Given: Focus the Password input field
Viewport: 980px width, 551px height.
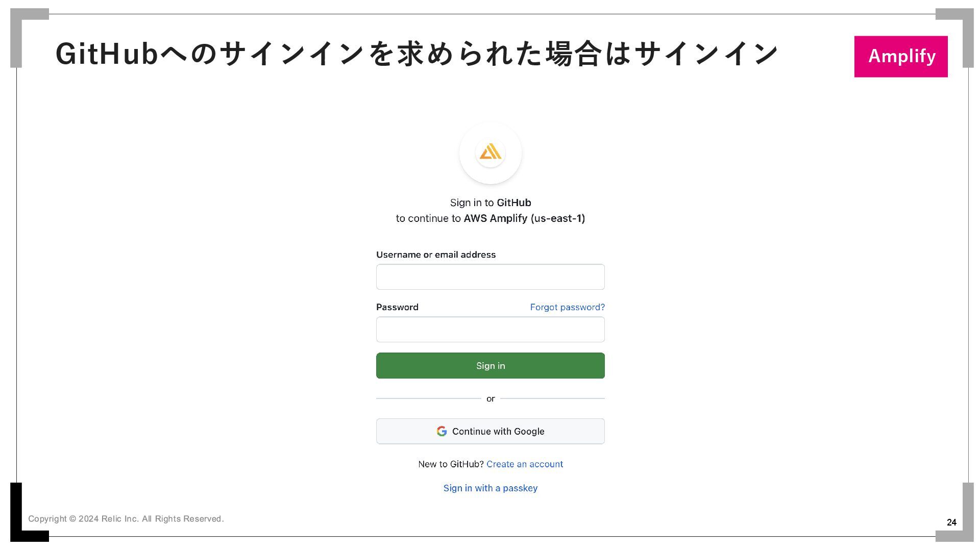Looking at the screenshot, I should 491,330.
